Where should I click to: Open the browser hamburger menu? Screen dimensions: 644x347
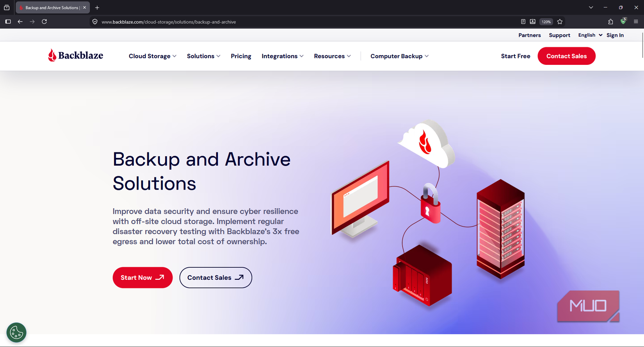[x=636, y=21]
